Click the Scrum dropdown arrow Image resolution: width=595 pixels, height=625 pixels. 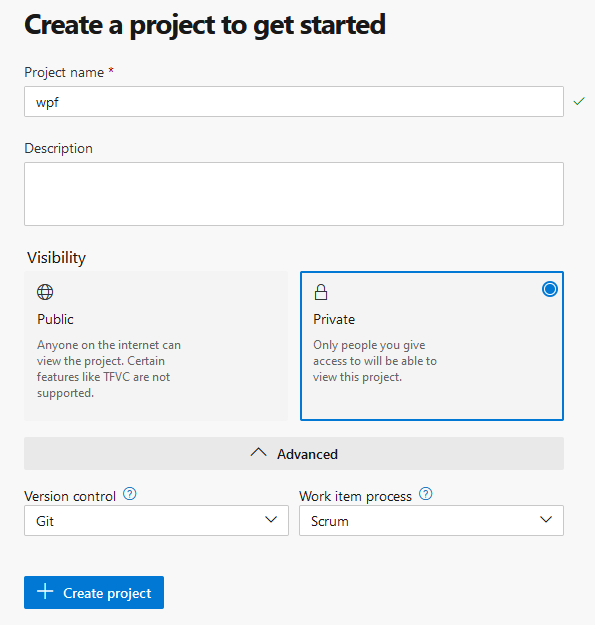click(546, 520)
